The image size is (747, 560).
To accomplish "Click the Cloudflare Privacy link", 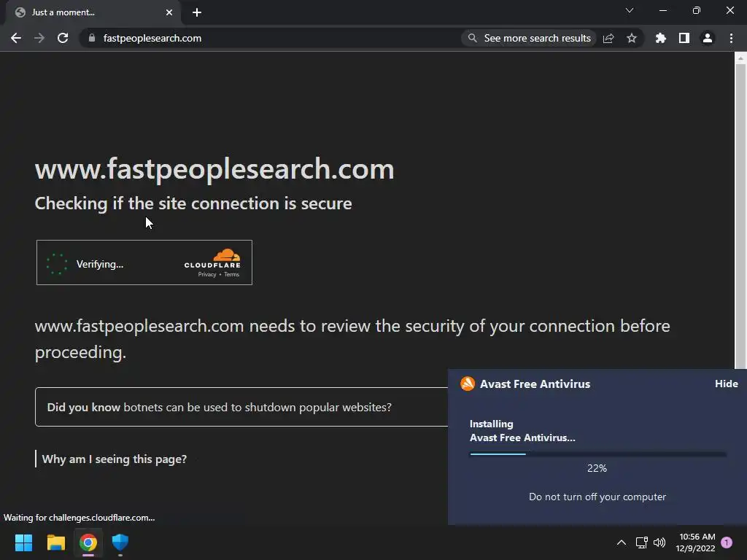I will tap(206, 274).
